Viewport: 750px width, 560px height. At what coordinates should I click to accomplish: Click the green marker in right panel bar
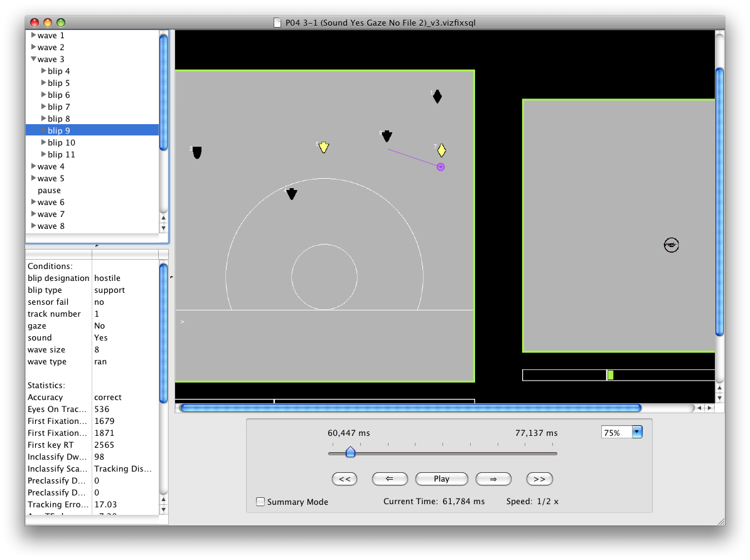click(610, 375)
